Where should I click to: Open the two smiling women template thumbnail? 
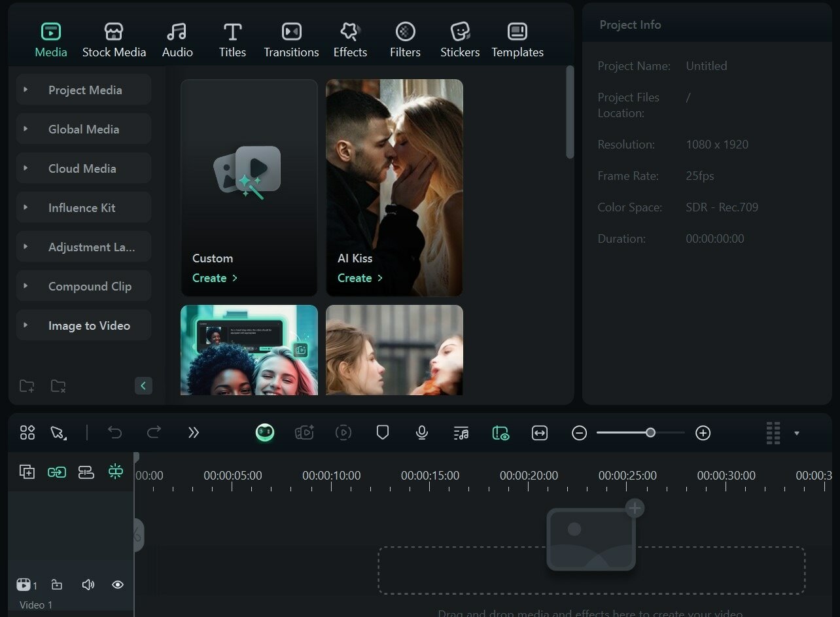249,350
